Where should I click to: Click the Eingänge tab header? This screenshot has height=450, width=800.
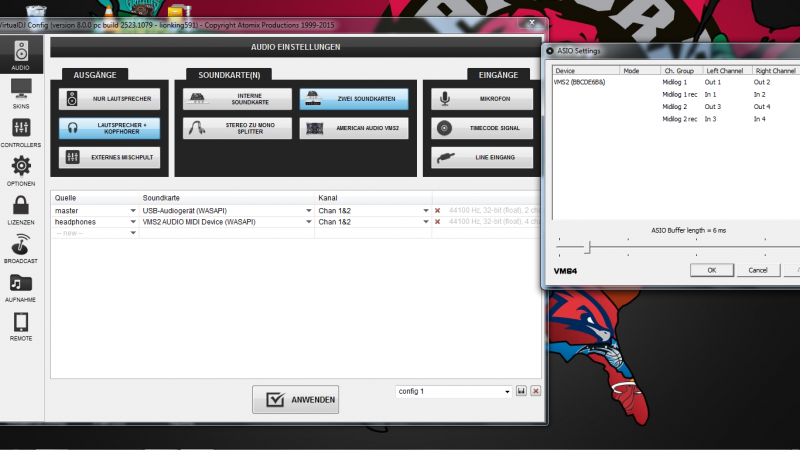498,75
